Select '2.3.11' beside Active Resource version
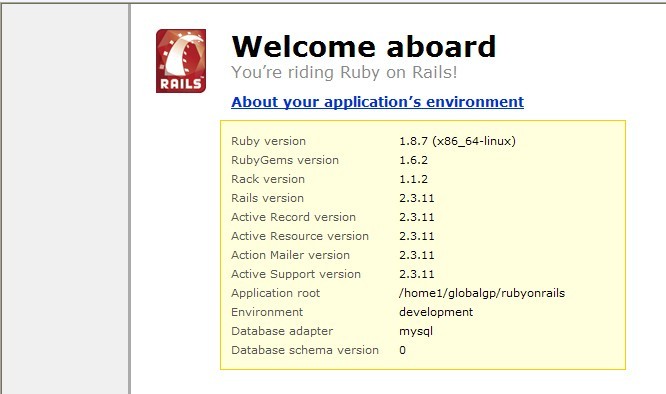The height and width of the screenshot is (394, 666). pos(417,236)
